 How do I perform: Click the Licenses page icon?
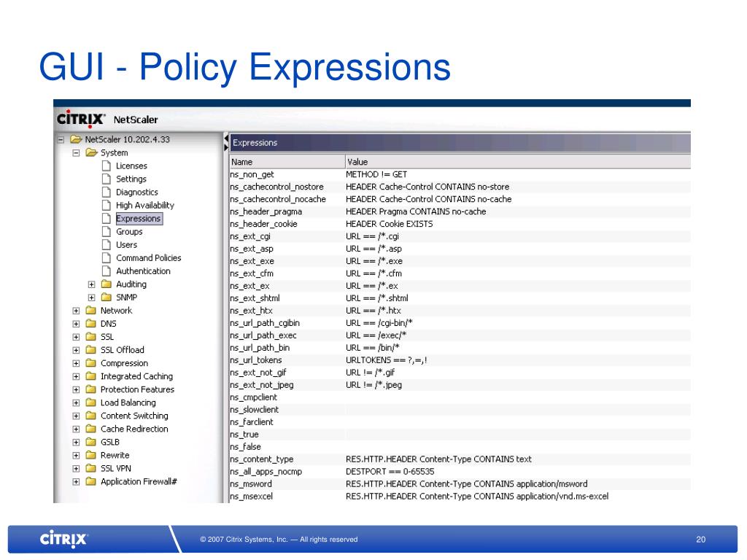107,166
